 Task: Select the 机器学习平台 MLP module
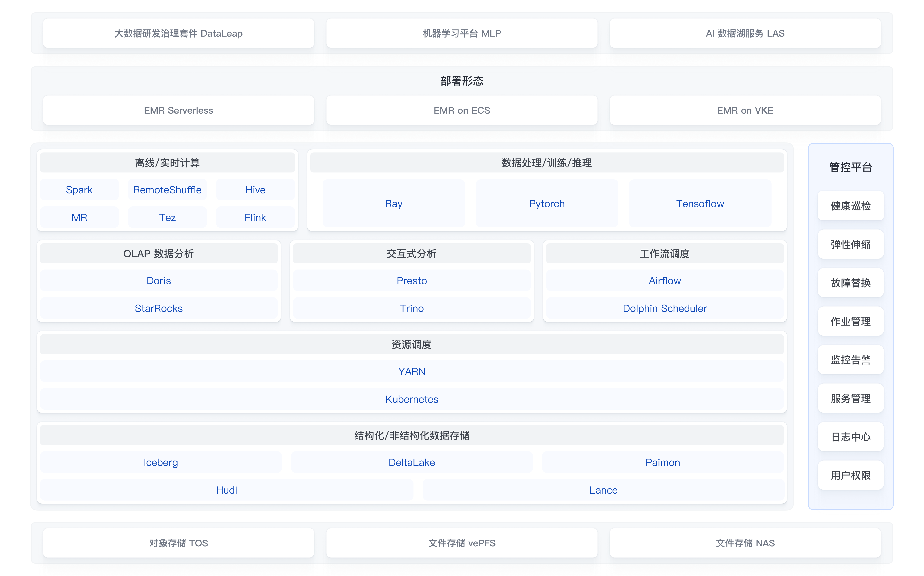tap(462, 33)
